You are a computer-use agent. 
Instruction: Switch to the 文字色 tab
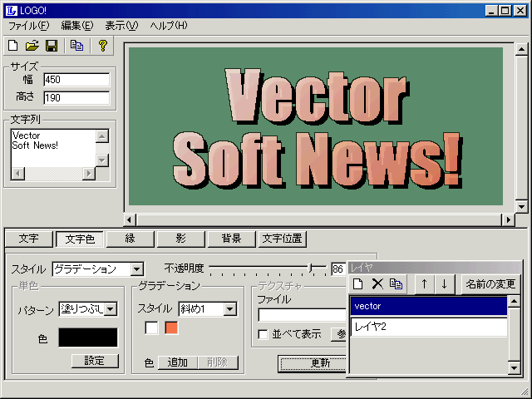click(80, 239)
